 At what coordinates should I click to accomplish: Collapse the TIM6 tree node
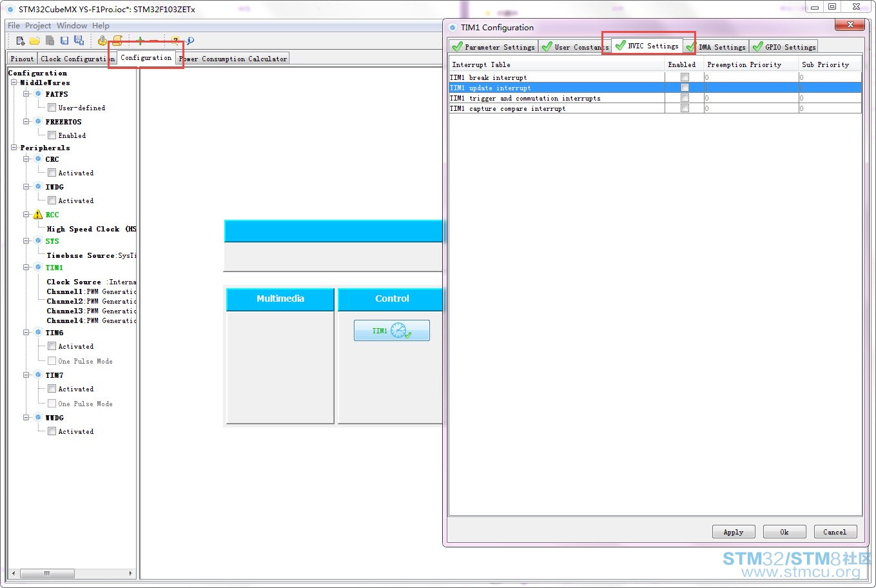(26, 333)
